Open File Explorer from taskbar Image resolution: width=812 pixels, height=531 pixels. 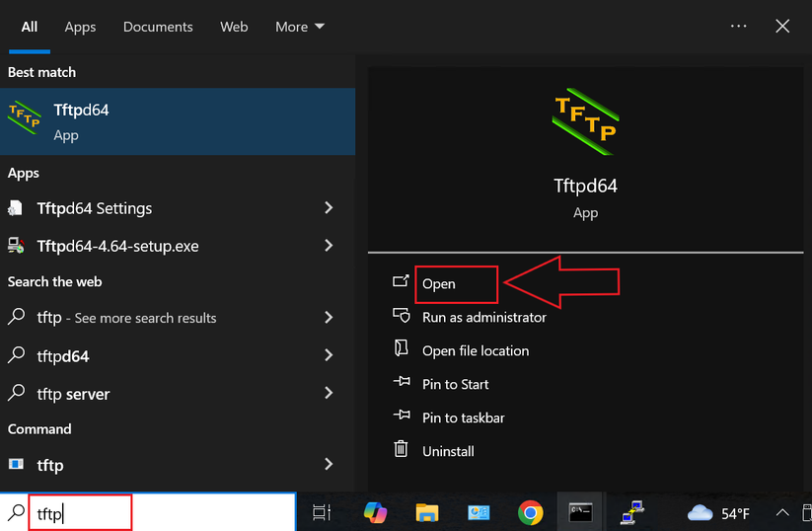[x=426, y=512]
